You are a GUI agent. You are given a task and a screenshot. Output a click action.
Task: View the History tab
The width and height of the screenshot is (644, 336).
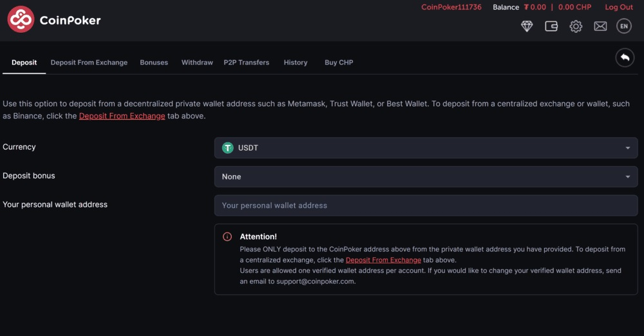[x=296, y=62]
